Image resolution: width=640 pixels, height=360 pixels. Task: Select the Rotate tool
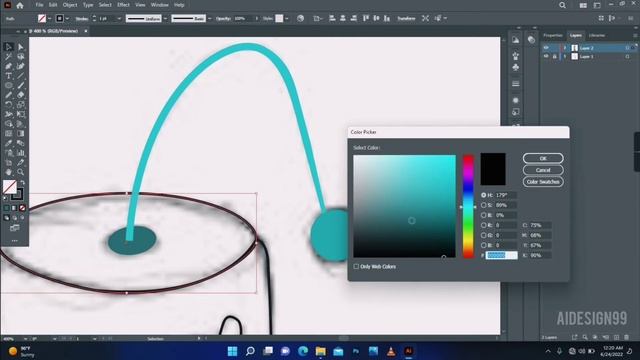pos(9,105)
